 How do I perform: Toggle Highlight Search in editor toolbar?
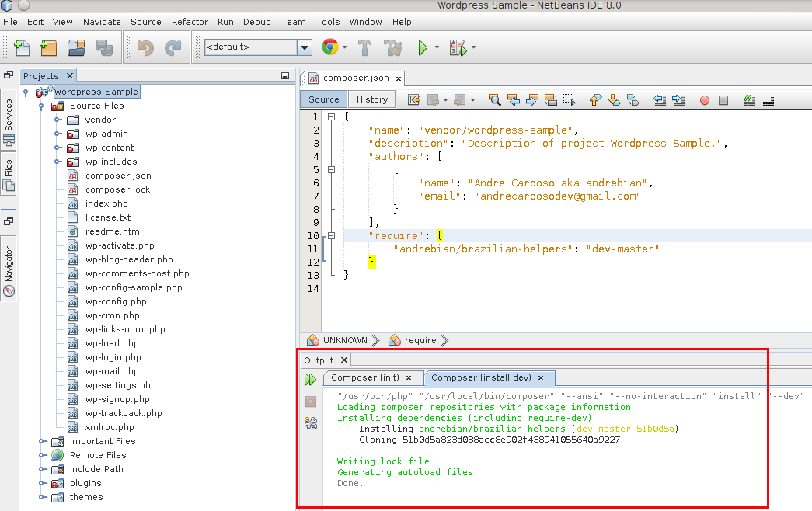click(x=550, y=100)
